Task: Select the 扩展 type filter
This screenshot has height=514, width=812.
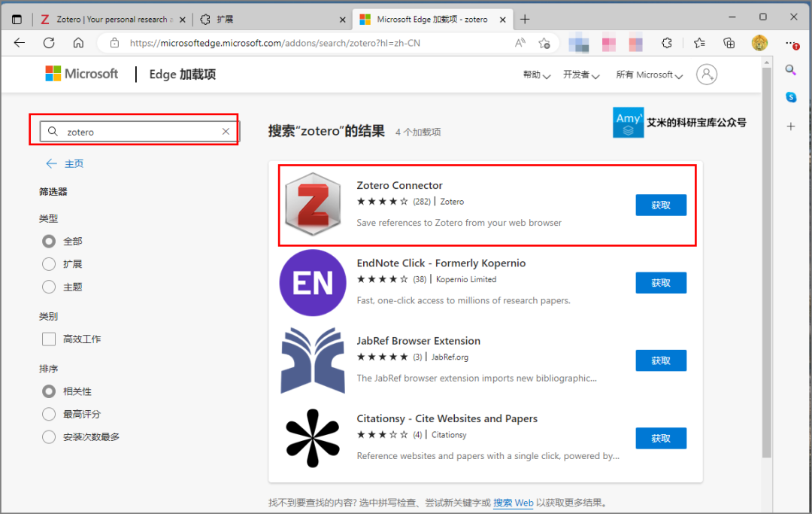Action: (49, 264)
